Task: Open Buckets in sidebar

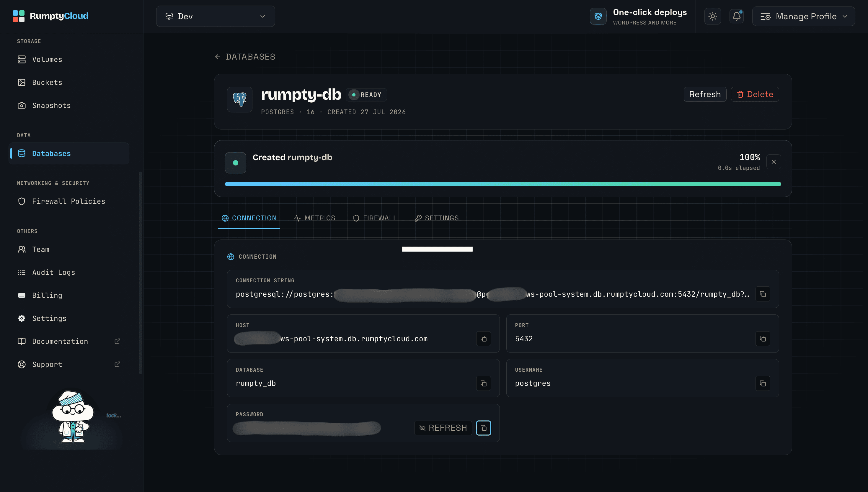Action: [x=68, y=83]
